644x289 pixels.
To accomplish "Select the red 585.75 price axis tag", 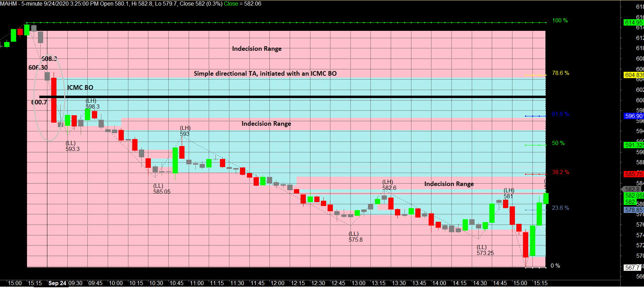I will pyautogui.click(x=633, y=174).
